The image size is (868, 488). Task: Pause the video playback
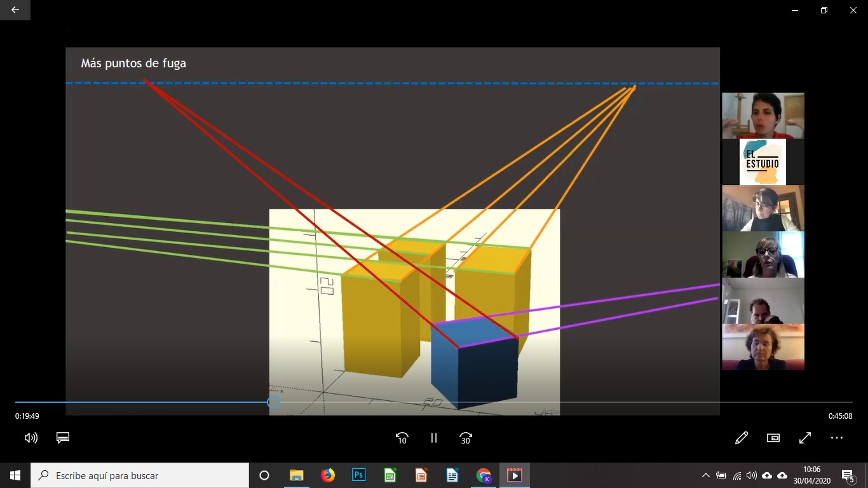pyautogui.click(x=434, y=438)
